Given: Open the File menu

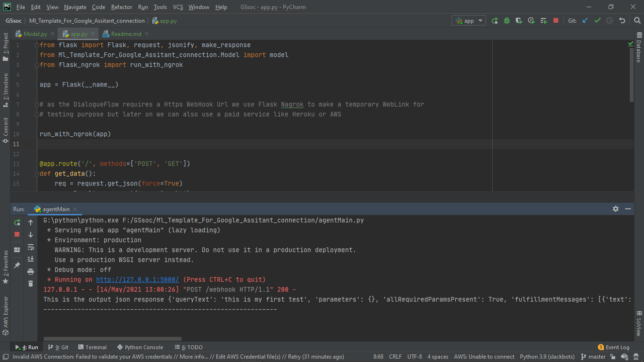Looking at the screenshot, I should coord(21,7).
